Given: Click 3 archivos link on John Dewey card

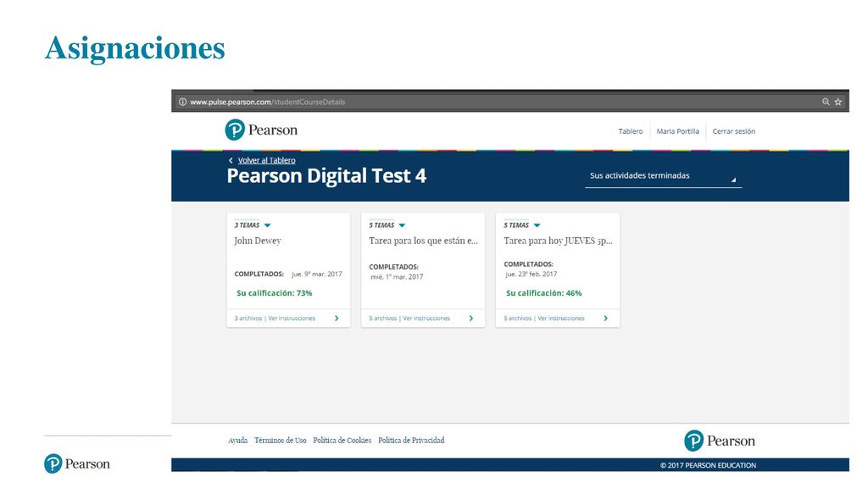Looking at the screenshot, I should pyautogui.click(x=248, y=319).
